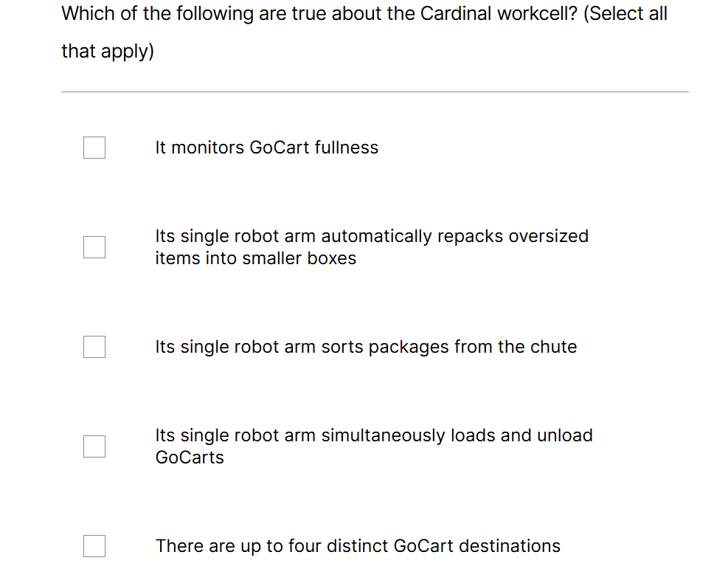The height and width of the screenshot is (566, 728).
Task: Check the 'four distinct GoCart destinations' checkbox
Action: (x=94, y=546)
